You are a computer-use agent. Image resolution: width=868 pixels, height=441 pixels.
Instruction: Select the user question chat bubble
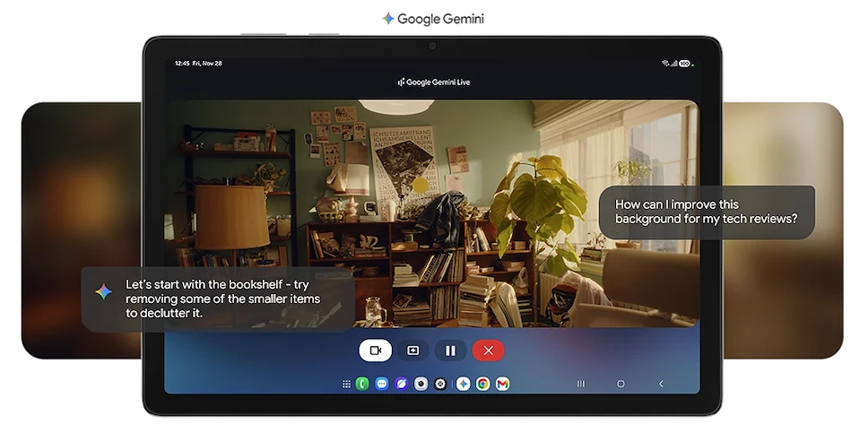tap(707, 212)
